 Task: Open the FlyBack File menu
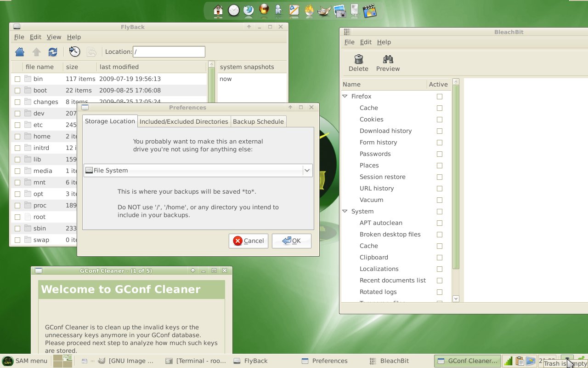pos(19,37)
